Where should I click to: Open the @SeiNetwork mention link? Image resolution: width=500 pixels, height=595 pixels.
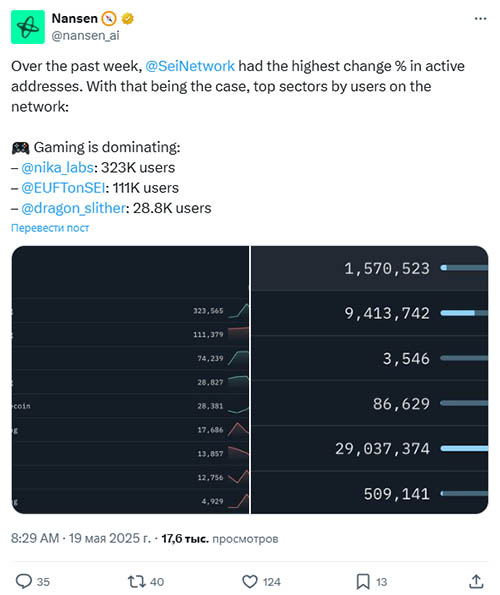coord(190,66)
